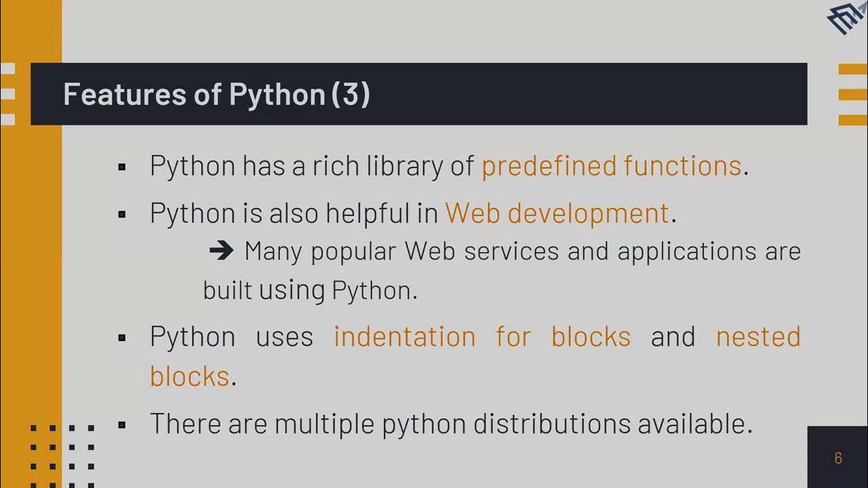Screen dimensions: 868x488
Task: Click the dotted grid decoration on the orange sidebar
Action: pyautogui.click(x=62, y=456)
